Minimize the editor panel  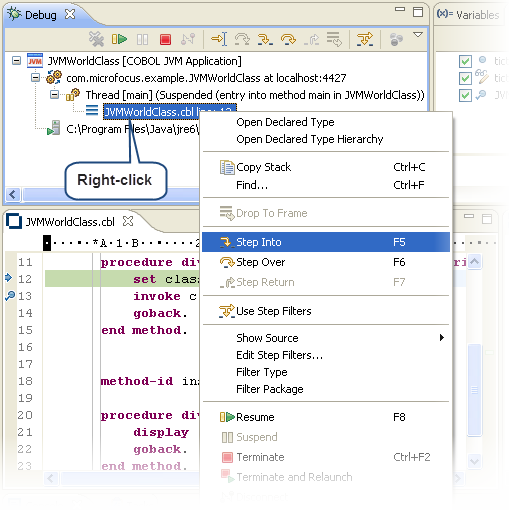pyautogui.click(x=469, y=216)
